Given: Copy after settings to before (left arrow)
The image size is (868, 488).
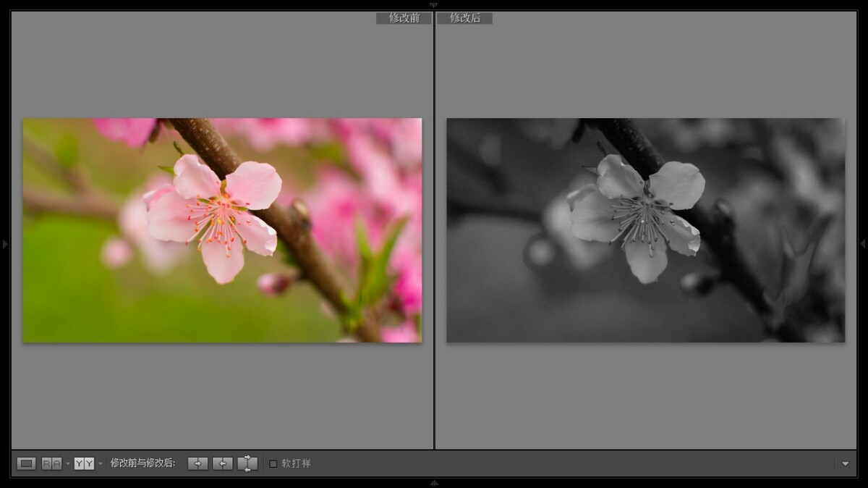Looking at the screenshot, I should tap(223, 463).
